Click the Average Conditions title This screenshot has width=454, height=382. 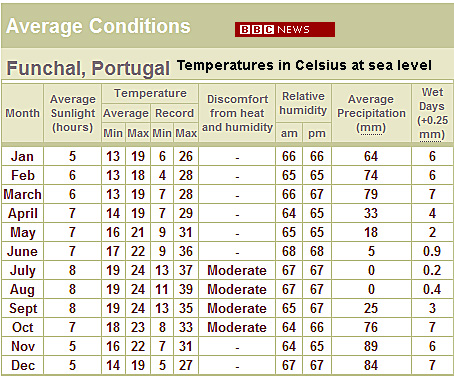coord(98,26)
